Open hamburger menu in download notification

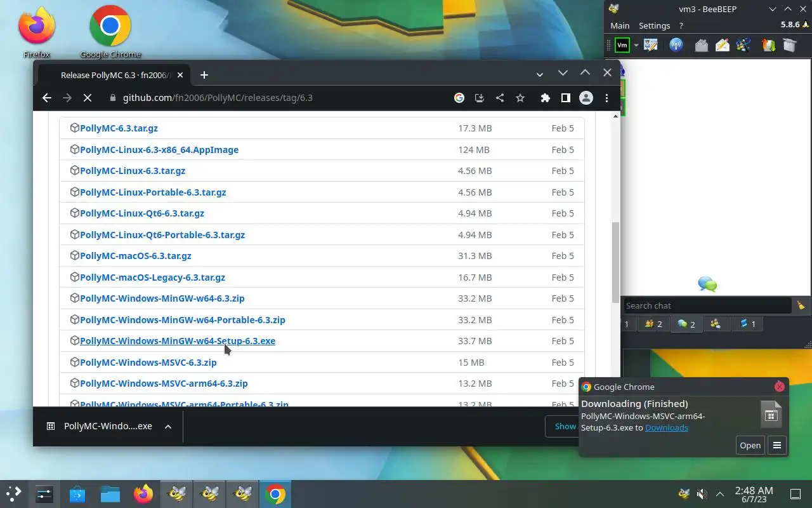tap(777, 445)
